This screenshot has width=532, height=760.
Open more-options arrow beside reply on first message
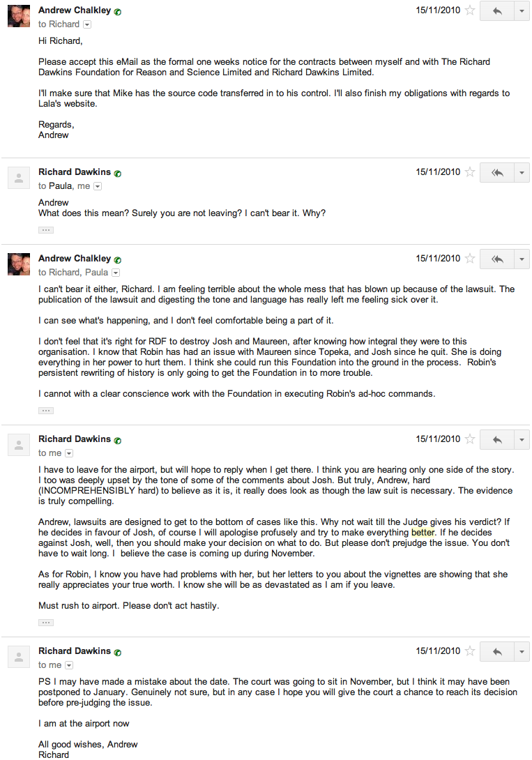coord(522,11)
